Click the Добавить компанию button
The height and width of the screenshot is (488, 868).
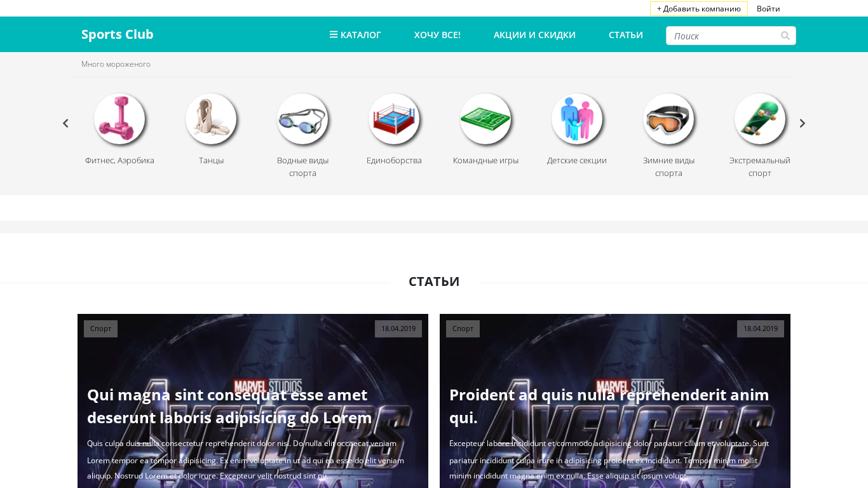tap(699, 9)
